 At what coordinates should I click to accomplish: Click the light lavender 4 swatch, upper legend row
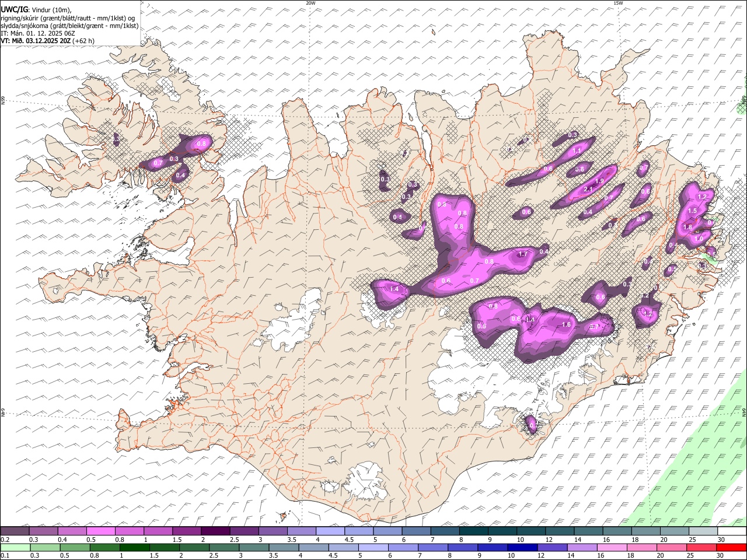(x=330, y=531)
